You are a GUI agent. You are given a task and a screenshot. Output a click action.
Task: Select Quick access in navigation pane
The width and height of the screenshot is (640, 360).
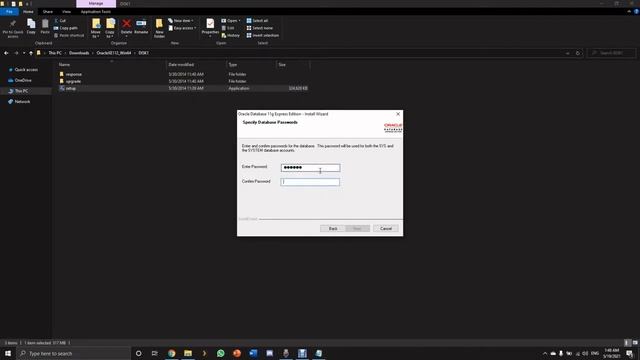(26, 70)
